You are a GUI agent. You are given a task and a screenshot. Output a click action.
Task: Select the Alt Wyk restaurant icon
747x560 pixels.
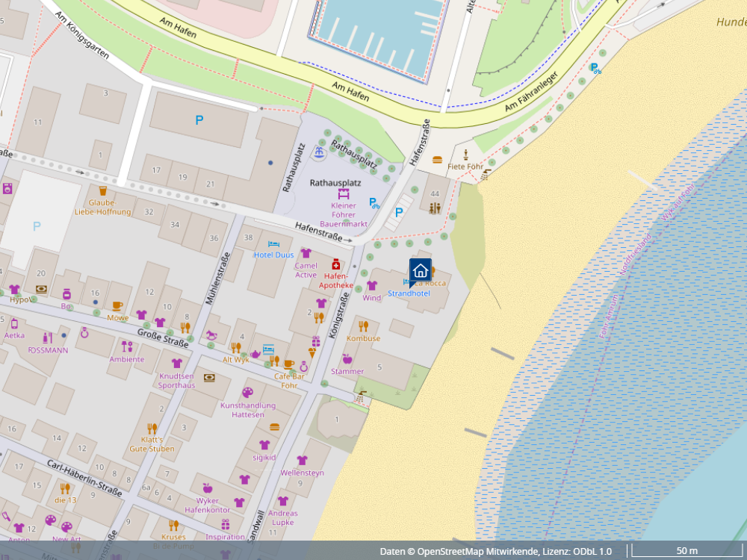tap(236, 348)
